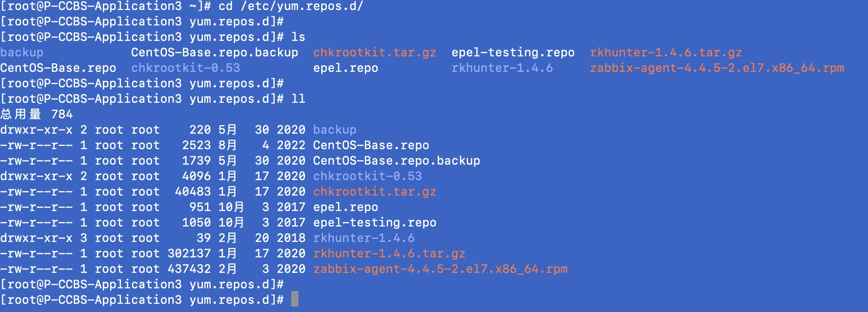Click CentOS-Base.repo.backup in the ll listing
Screen dimensions: 868x312
pos(397,161)
